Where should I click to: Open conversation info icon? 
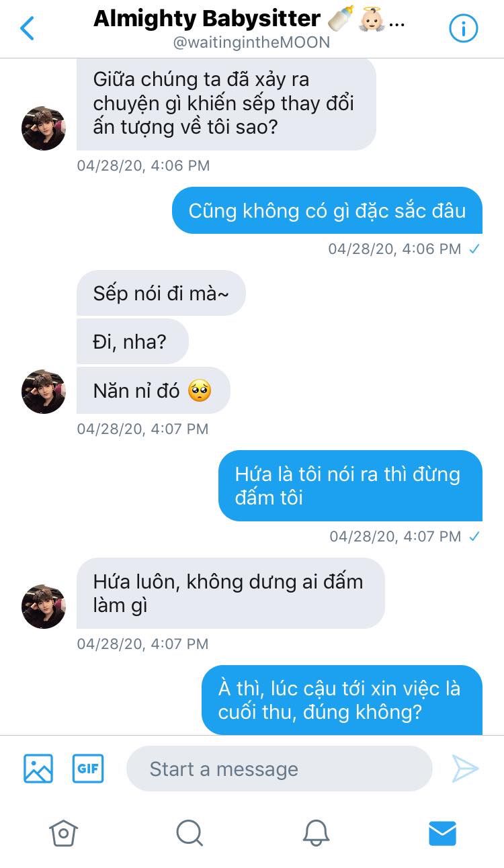click(463, 29)
